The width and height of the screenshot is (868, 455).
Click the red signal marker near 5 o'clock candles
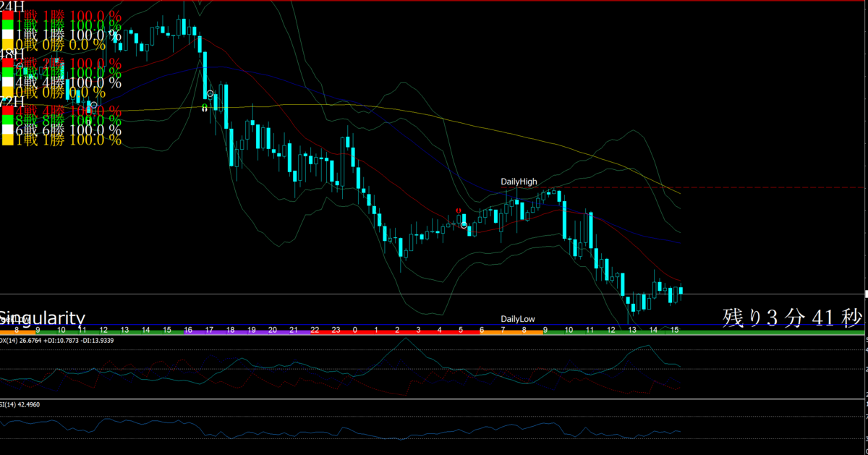pos(459,211)
